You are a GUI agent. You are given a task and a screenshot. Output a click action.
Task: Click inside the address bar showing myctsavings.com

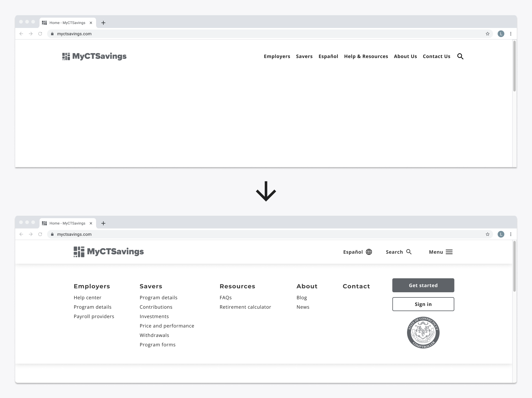(74, 34)
